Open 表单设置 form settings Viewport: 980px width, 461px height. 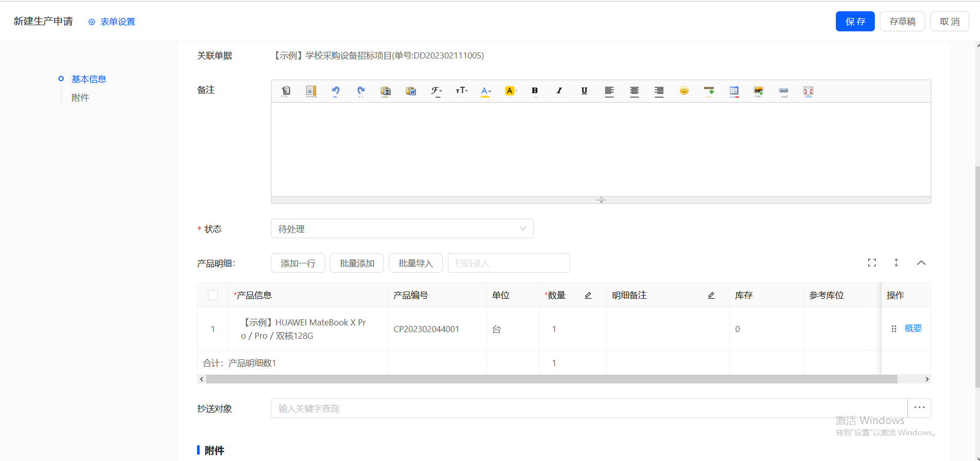(112, 22)
